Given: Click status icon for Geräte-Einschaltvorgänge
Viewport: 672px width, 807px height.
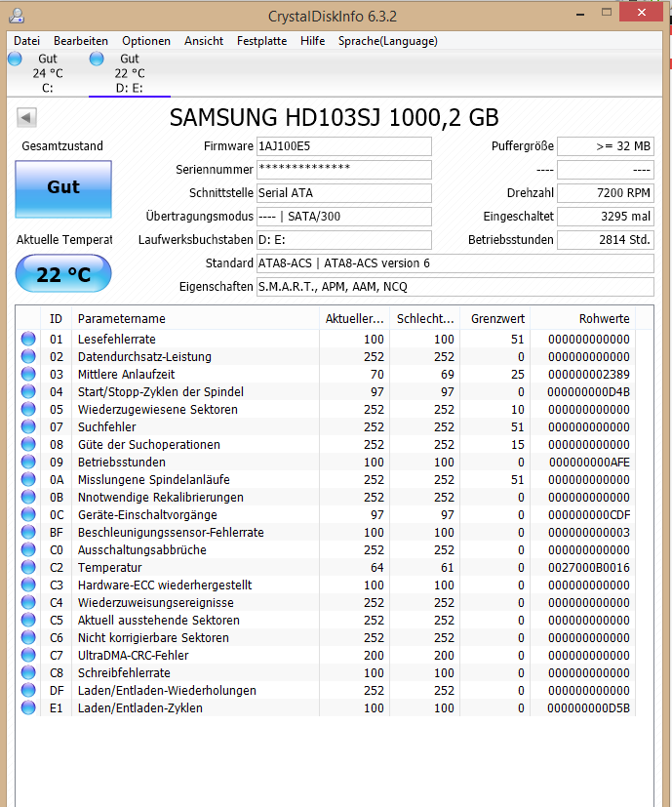Looking at the screenshot, I should [28, 514].
